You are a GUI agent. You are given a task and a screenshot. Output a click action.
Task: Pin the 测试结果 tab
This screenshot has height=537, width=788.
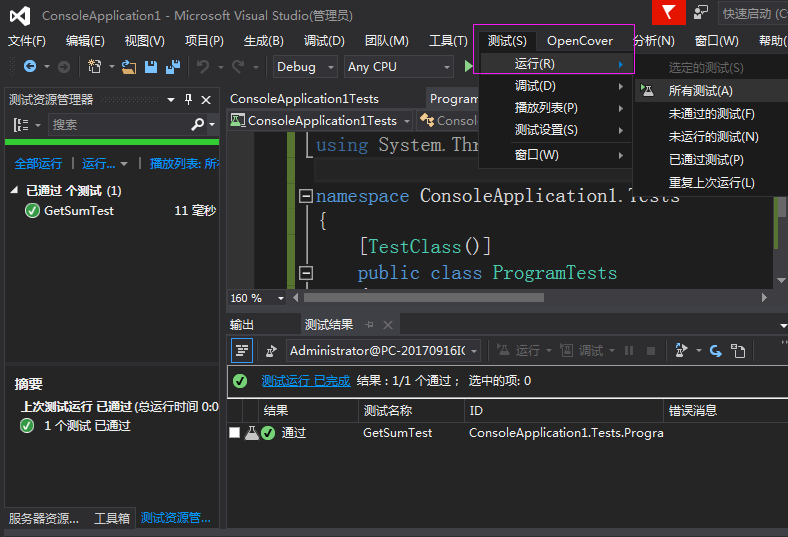(369, 325)
